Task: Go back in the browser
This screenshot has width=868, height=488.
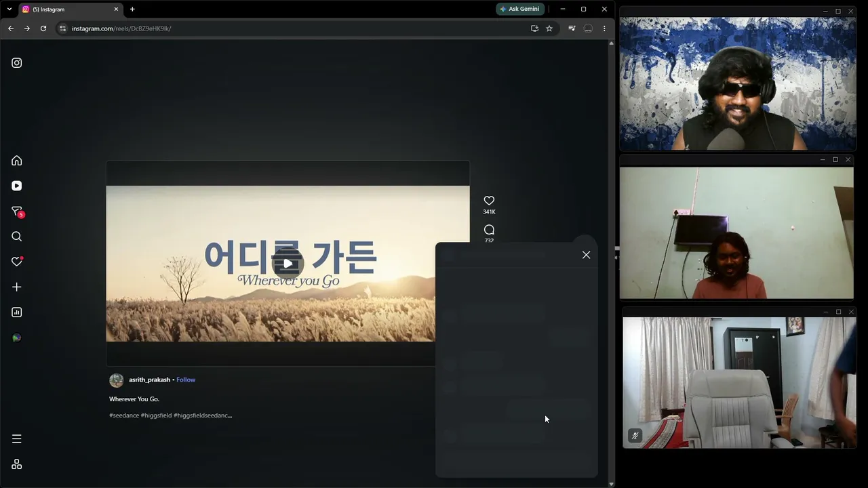Action: point(11,28)
